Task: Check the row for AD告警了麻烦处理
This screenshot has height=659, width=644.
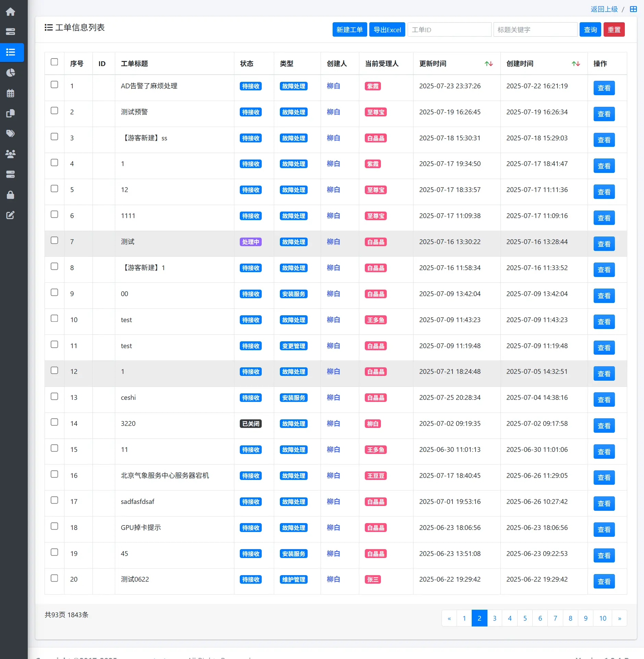Action: click(54, 85)
